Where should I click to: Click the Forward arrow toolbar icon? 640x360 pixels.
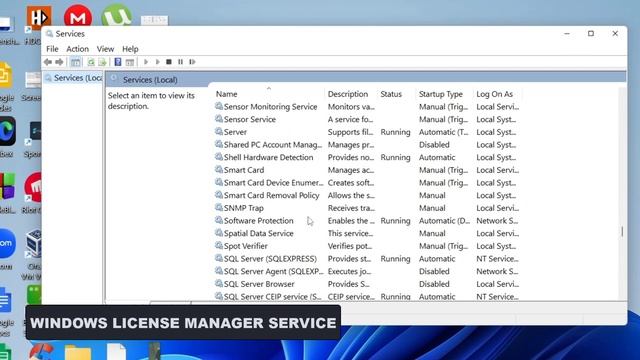coord(60,62)
